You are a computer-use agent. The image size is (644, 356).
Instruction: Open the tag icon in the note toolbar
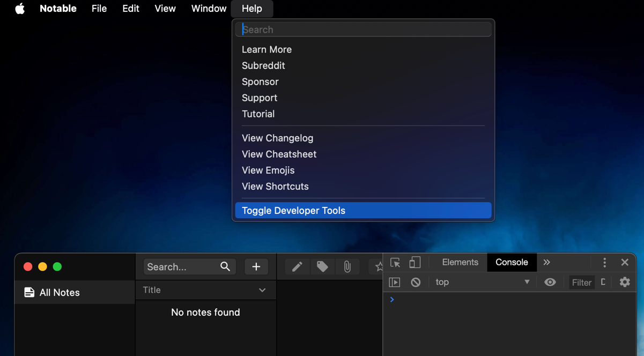coord(322,266)
